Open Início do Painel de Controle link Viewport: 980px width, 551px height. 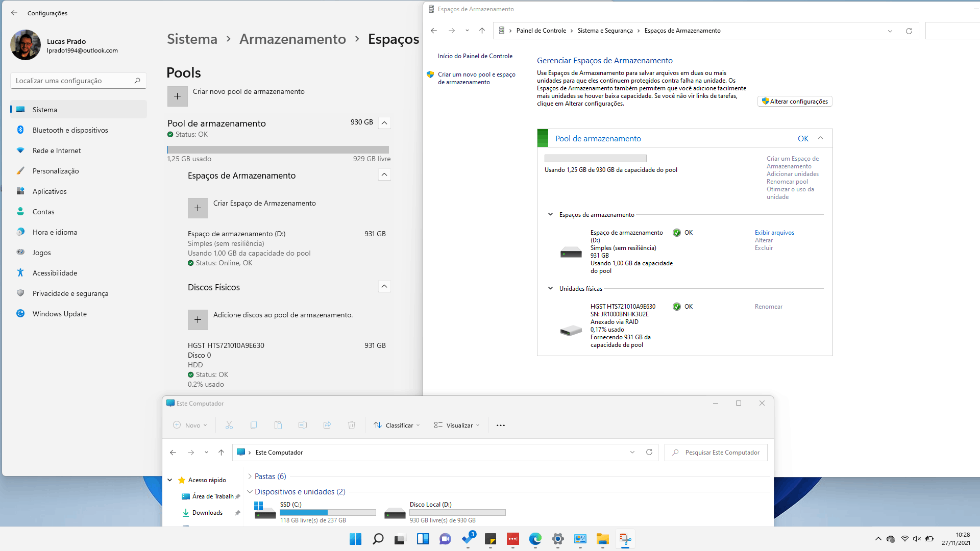475,56
